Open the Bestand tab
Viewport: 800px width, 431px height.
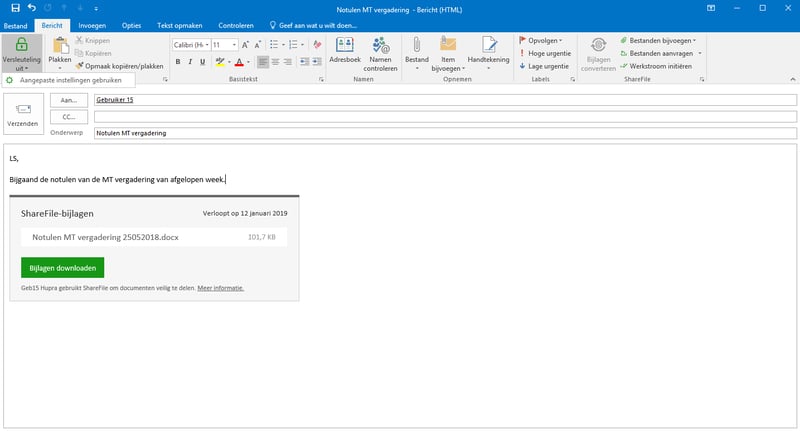click(x=15, y=26)
